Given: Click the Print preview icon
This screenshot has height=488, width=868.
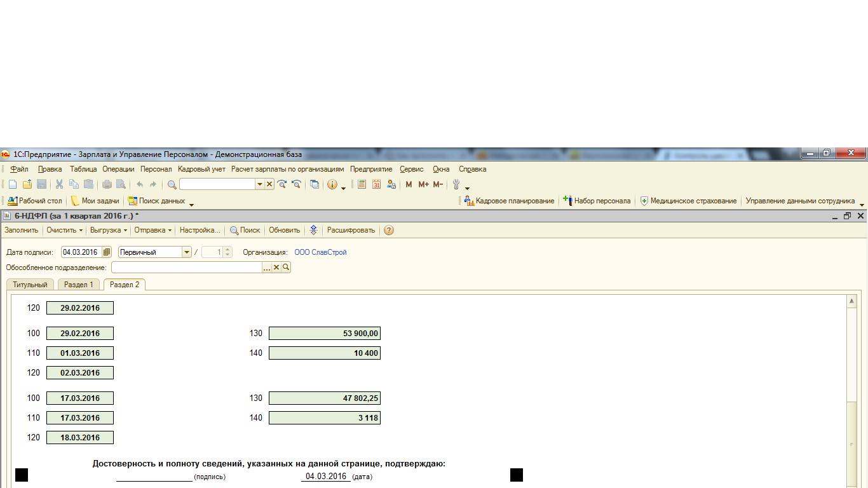Looking at the screenshot, I should point(121,184).
